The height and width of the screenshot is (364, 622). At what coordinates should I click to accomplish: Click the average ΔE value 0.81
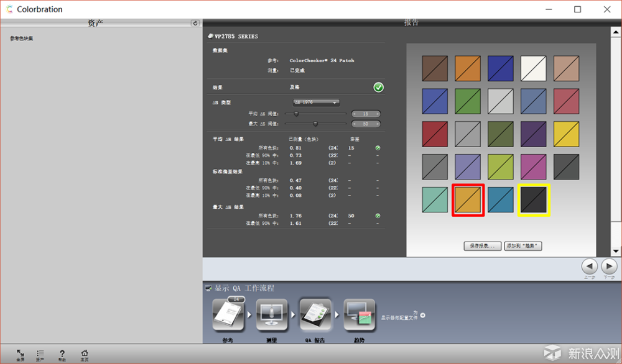click(295, 148)
